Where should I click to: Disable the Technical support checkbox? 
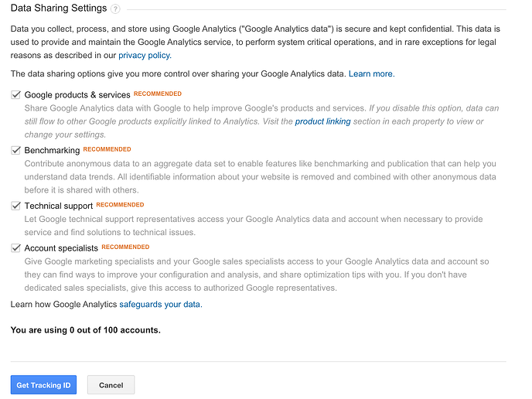(15, 206)
